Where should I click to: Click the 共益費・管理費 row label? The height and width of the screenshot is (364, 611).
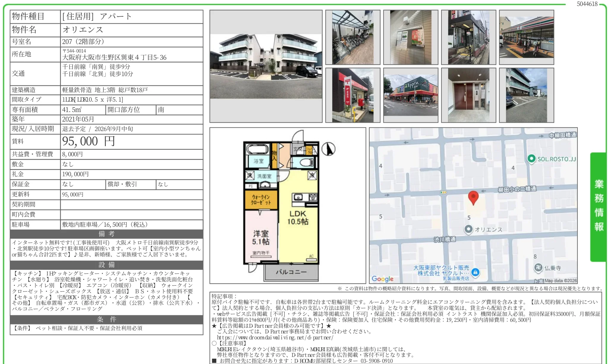click(x=32, y=154)
